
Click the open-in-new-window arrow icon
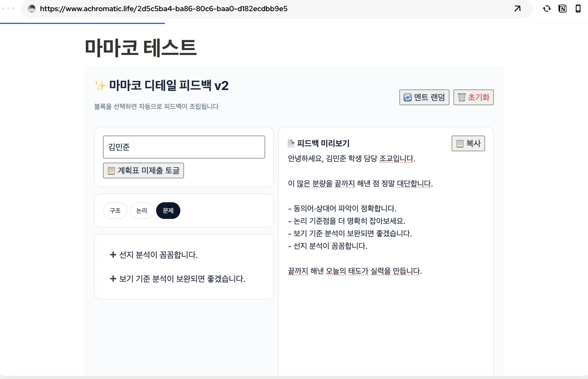pos(517,9)
